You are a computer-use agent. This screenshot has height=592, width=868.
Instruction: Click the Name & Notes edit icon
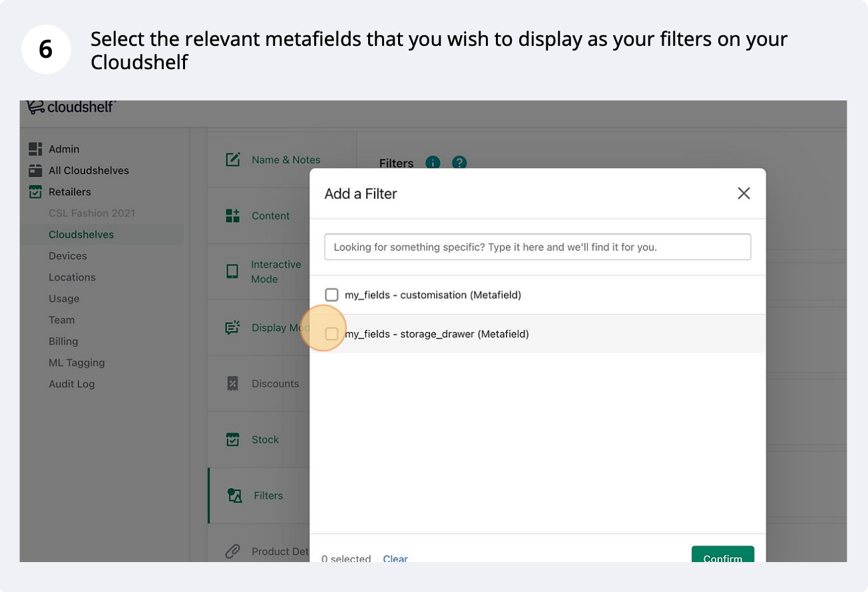coord(232,160)
